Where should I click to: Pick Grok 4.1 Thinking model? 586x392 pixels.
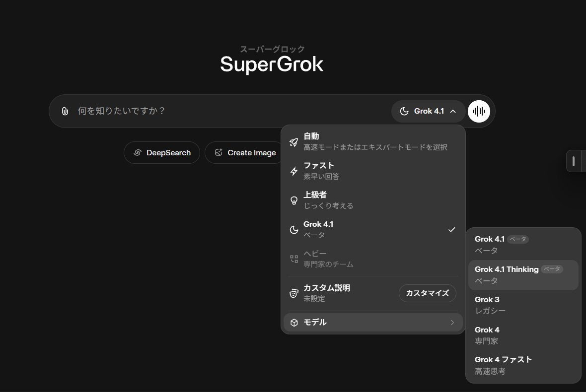pyautogui.click(x=523, y=275)
